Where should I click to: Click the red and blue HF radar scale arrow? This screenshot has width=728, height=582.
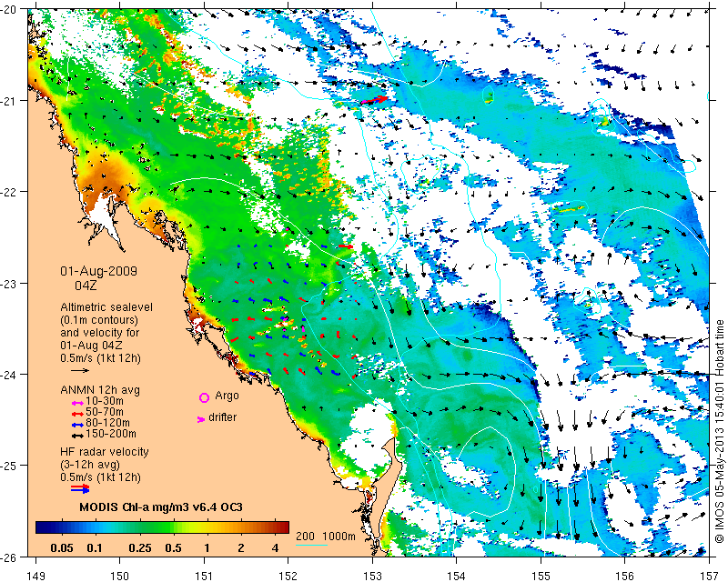(x=80, y=488)
